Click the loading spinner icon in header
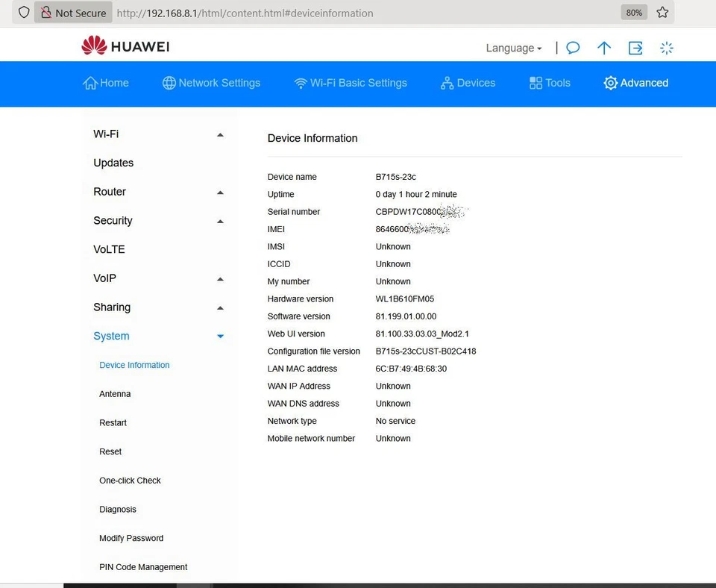The height and width of the screenshot is (588, 716). (x=666, y=48)
